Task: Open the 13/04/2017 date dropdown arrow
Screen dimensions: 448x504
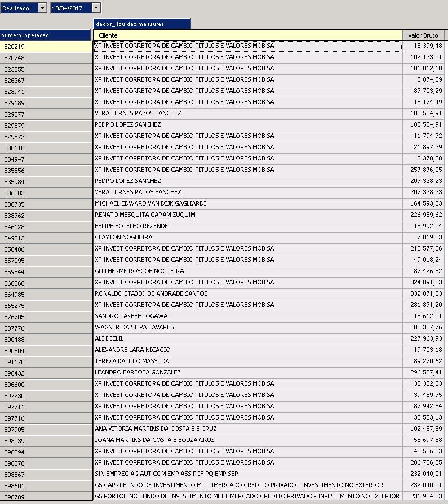Action: tap(96, 8)
